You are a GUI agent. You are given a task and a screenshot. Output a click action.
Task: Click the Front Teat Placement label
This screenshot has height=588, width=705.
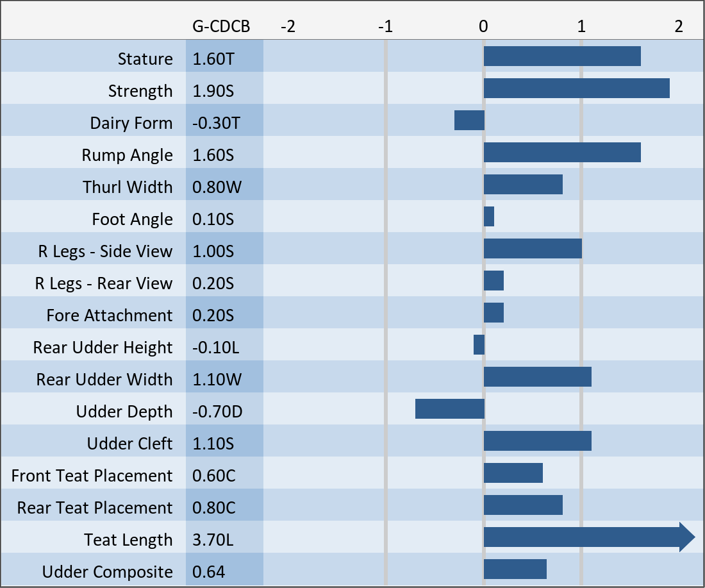(92, 476)
